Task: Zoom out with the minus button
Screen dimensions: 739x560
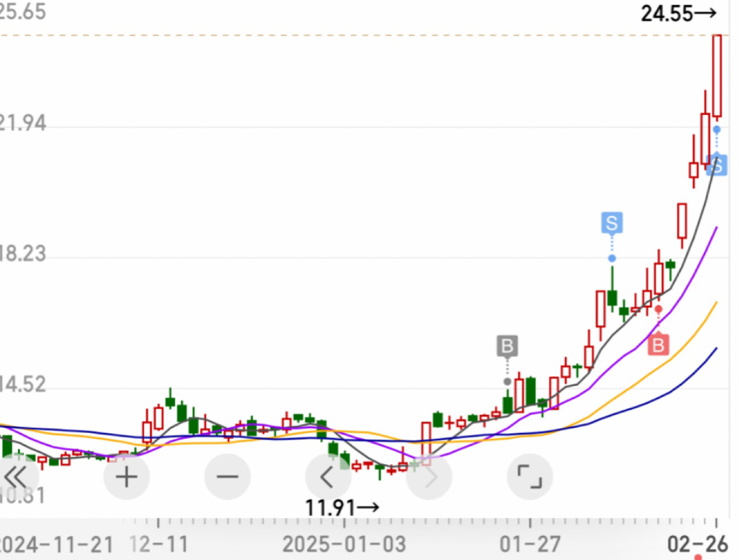Action: [227, 477]
